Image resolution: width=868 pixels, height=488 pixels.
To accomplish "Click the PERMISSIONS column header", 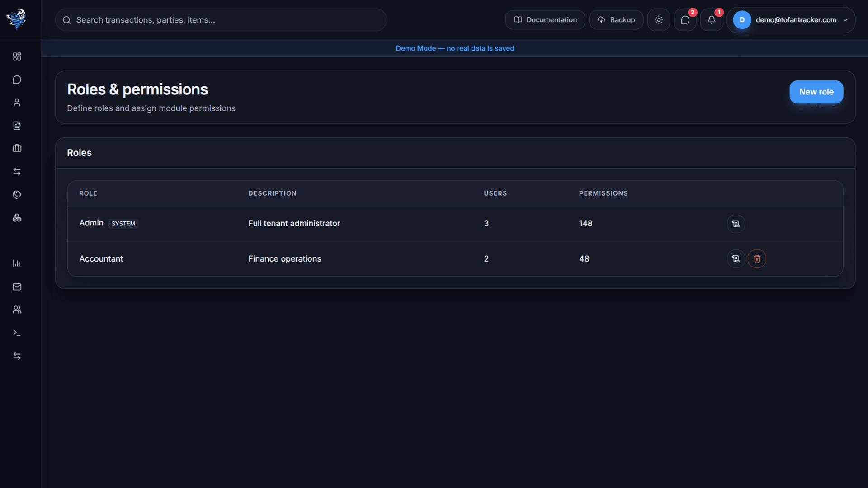I will click(x=603, y=193).
